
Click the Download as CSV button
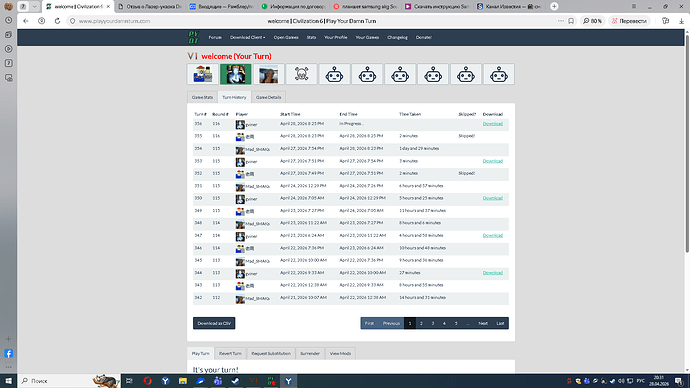[214, 323]
